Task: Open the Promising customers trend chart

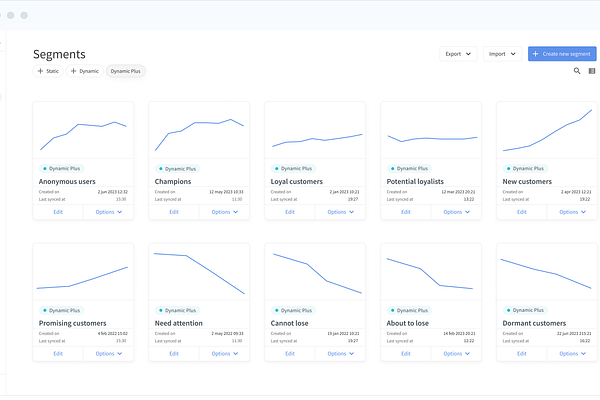Action: click(x=83, y=272)
